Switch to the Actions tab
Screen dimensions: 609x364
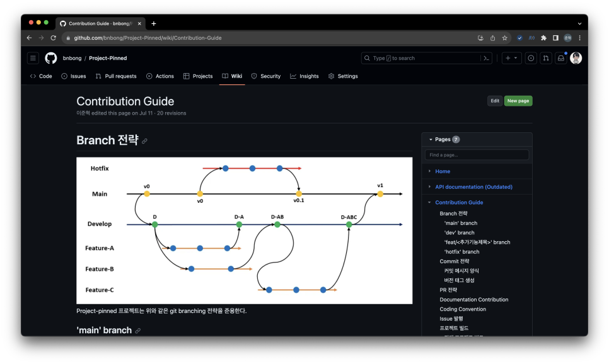tap(160, 76)
